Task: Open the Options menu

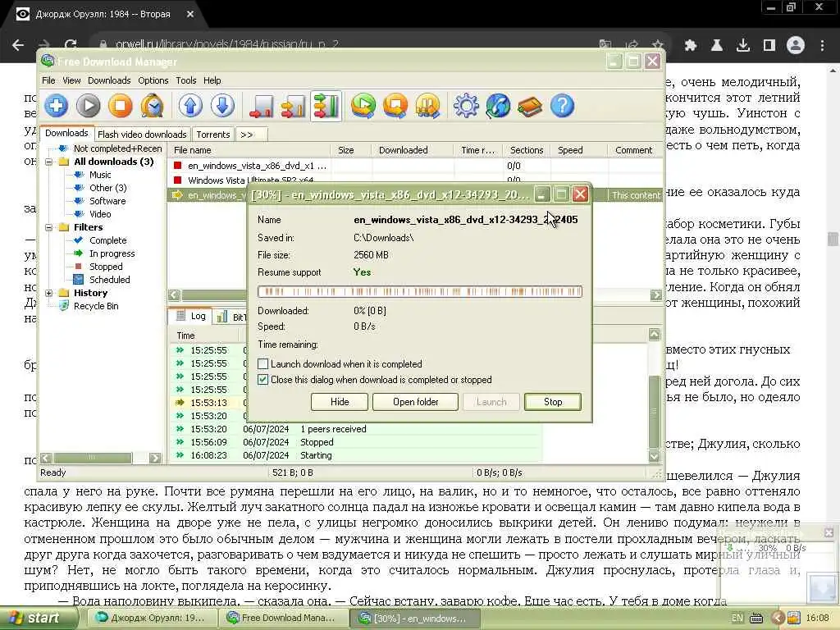Action: point(153,80)
